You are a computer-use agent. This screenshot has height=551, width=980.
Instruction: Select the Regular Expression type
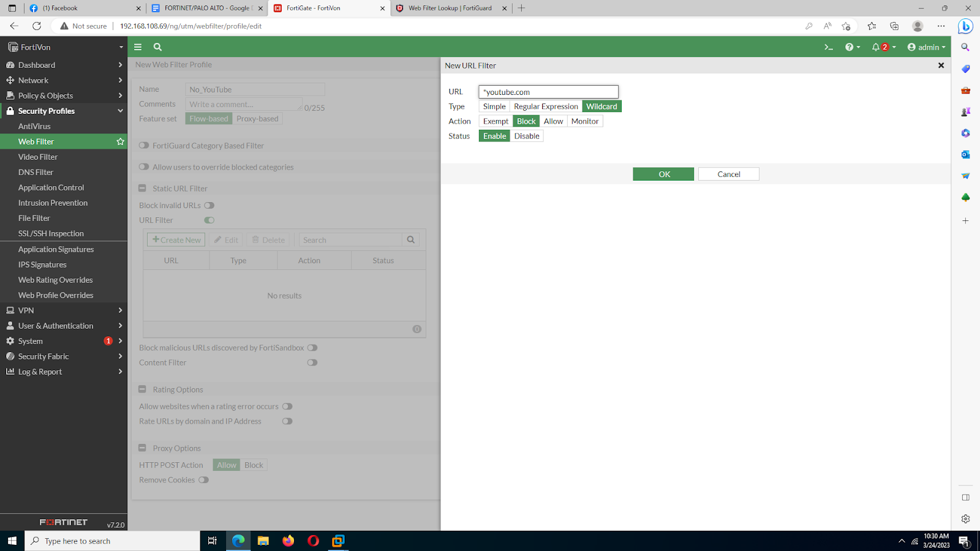click(x=546, y=107)
